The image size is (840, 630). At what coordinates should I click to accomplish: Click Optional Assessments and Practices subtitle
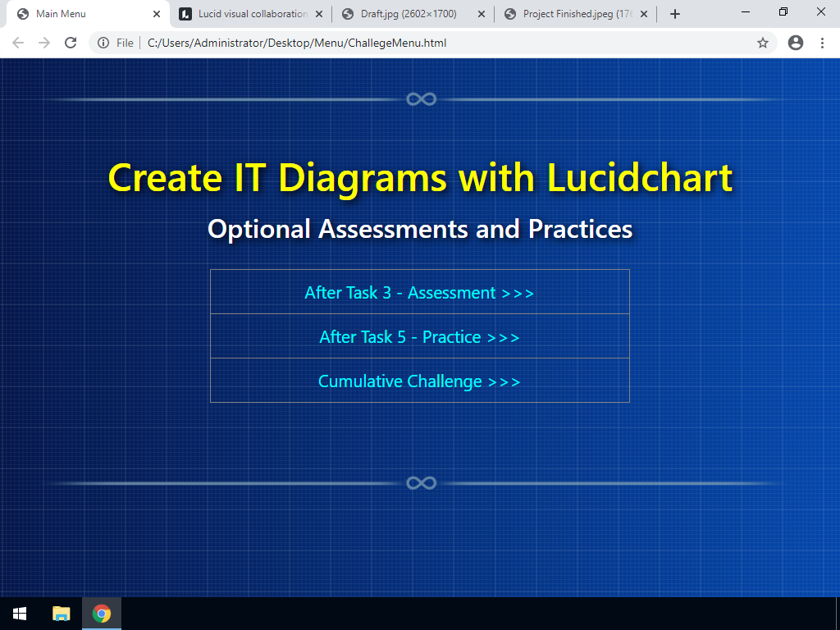420,229
